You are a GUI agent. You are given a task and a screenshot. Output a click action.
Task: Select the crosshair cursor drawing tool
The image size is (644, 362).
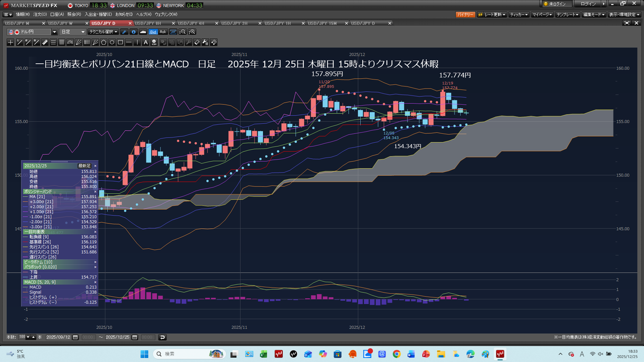click(x=11, y=42)
